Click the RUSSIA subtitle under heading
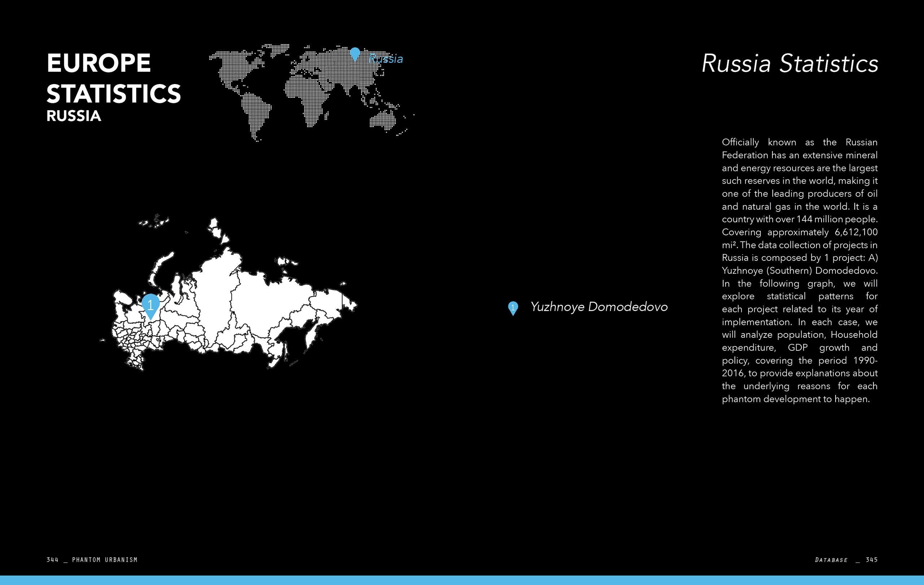 74,116
